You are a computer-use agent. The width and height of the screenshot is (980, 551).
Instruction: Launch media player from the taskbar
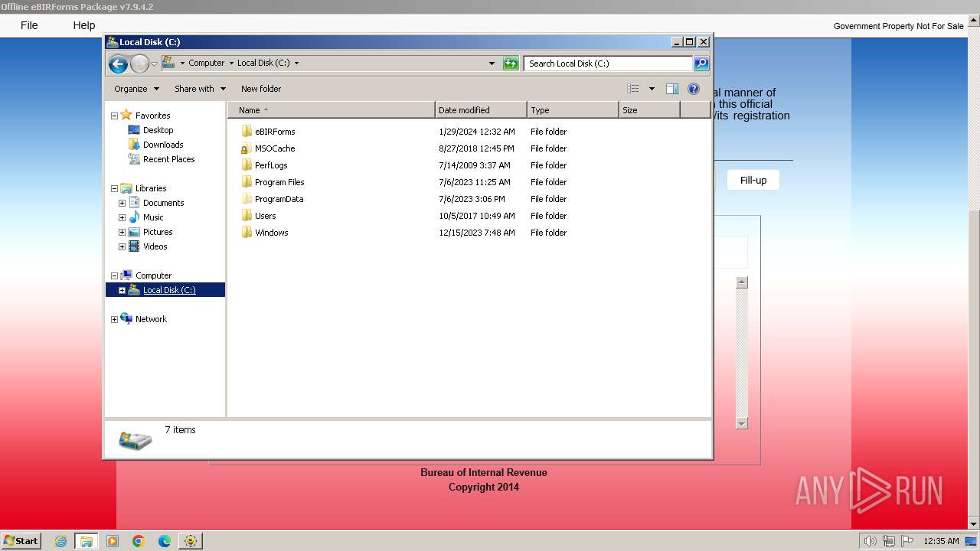click(113, 541)
